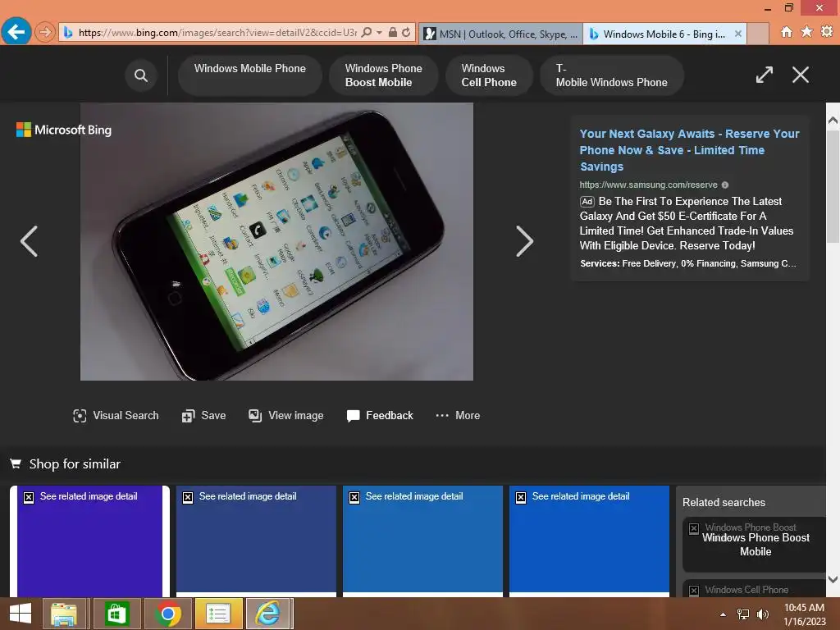
Task: Click the ad info icon next to URL
Action: pyautogui.click(x=725, y=185)
